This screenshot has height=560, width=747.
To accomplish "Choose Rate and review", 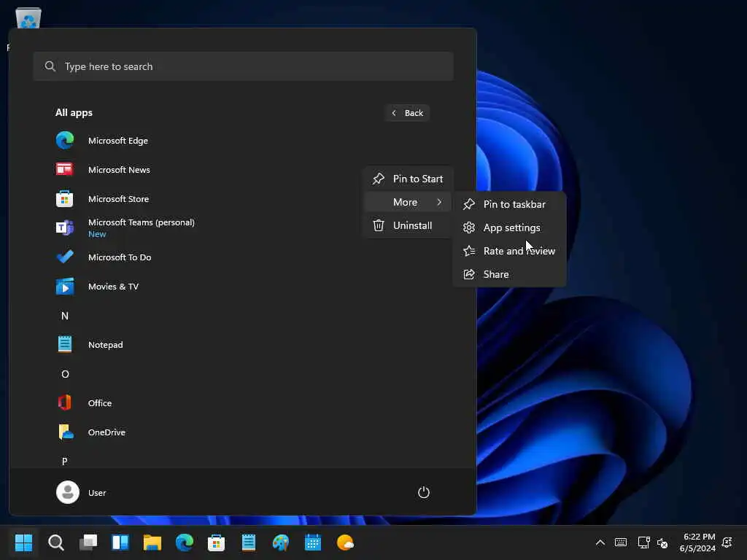I will (509, 251).
